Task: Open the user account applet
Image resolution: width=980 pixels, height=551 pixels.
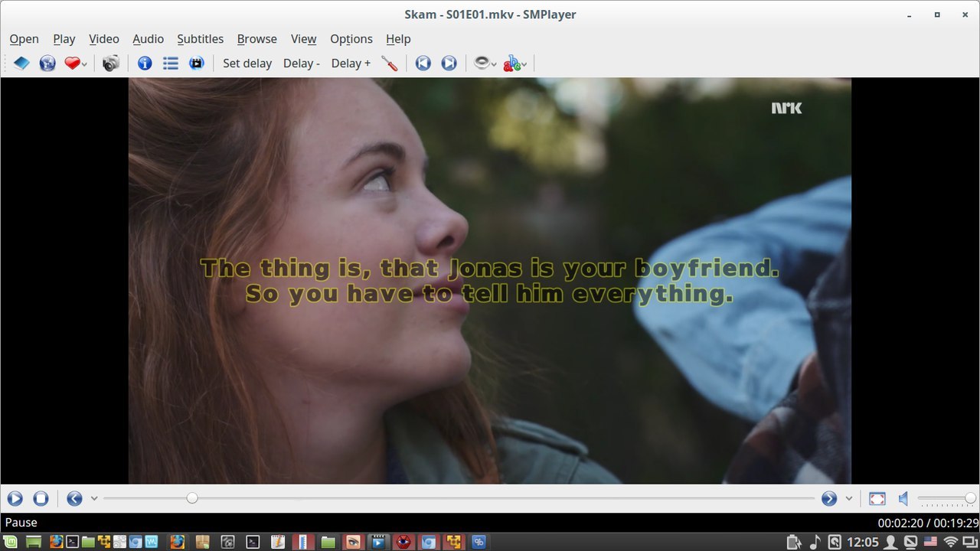Action: coord(891,542)
